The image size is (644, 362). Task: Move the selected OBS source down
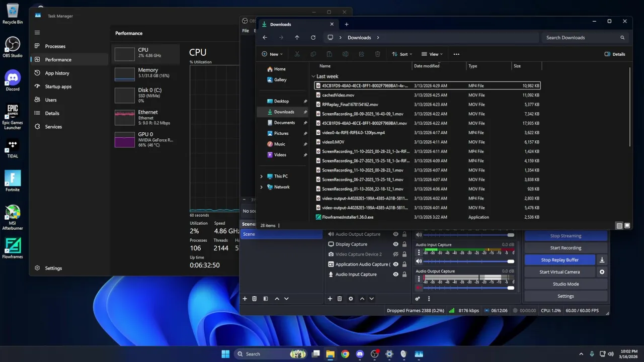point(371,299)
